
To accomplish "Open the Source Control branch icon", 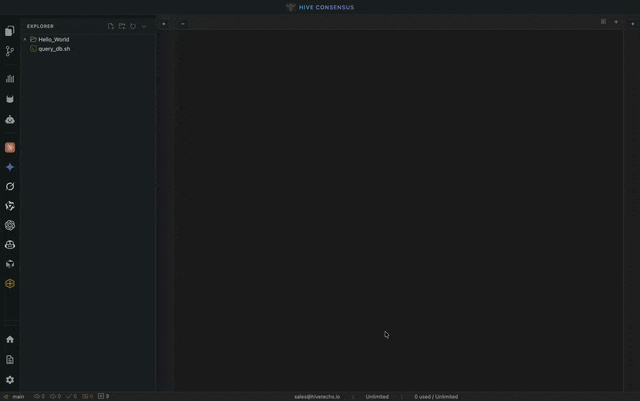I will [10, 51].
